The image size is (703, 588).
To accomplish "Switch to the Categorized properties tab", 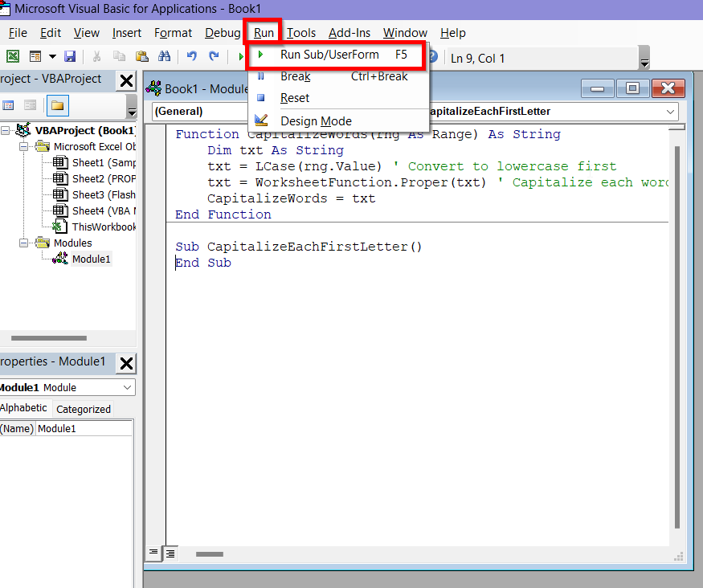I will 84,409.
